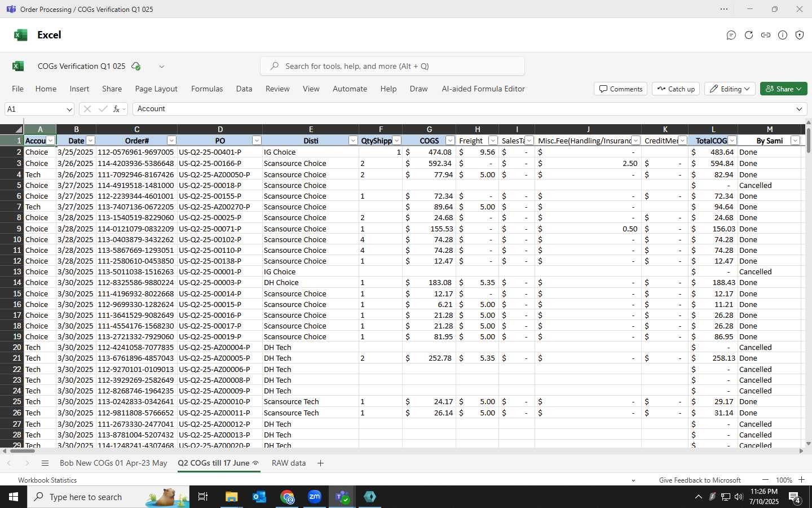Open the Data ribbon tab
Screen dimensions: 812x508
(x=244, y=89)
